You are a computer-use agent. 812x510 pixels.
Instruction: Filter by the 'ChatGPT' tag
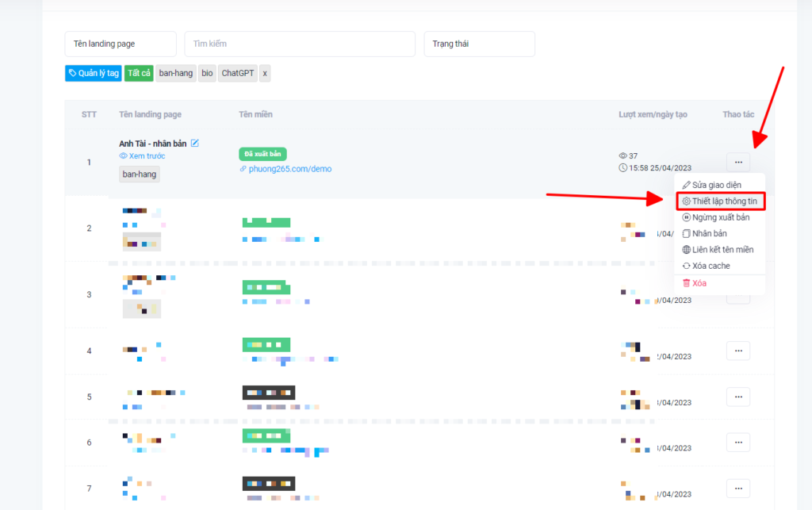(238, 73)
